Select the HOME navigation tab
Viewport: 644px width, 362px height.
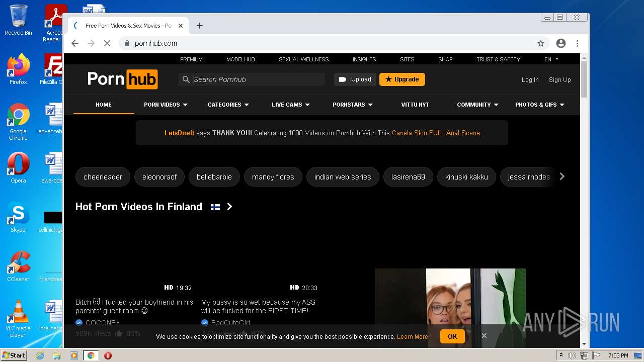(104, 105)
